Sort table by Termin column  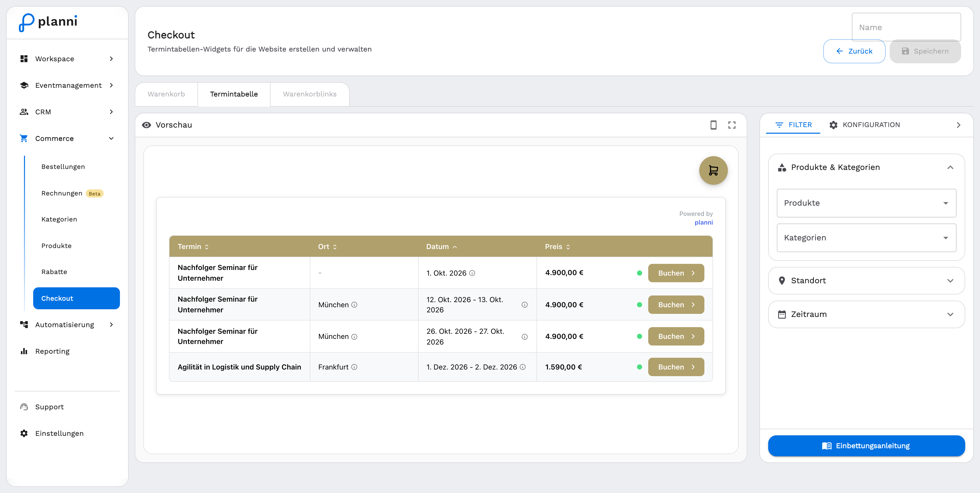tap(193, 246)
